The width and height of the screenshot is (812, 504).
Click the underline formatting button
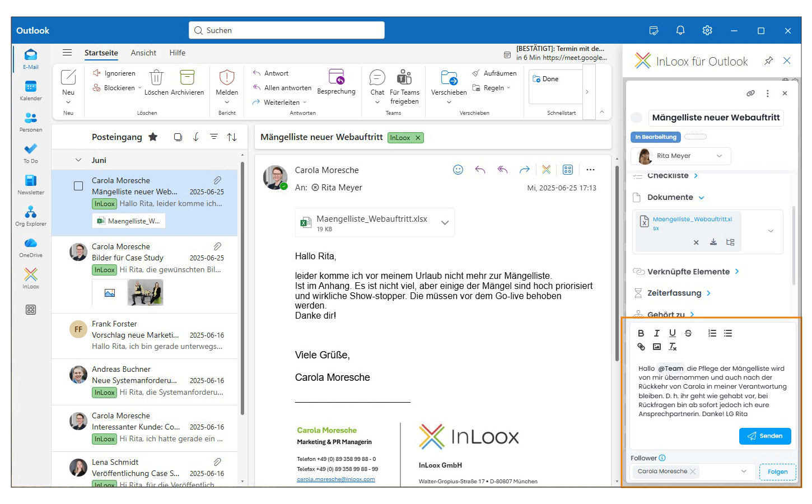[x=673, y=333]
